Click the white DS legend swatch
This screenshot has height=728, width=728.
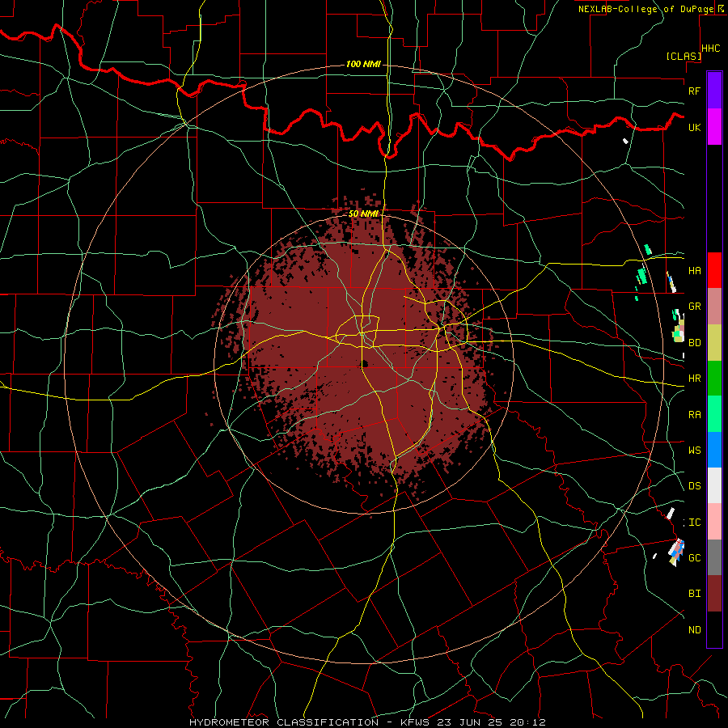[714, 485]
